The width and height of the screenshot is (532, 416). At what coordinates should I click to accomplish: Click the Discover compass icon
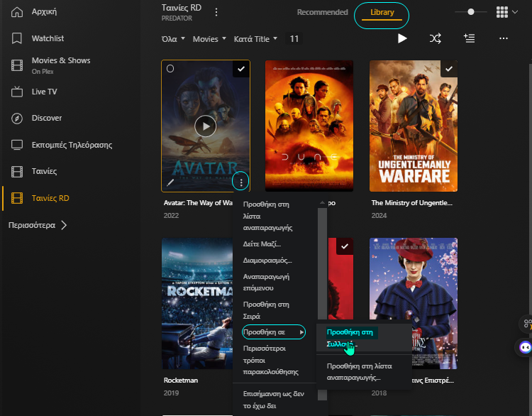16,118
